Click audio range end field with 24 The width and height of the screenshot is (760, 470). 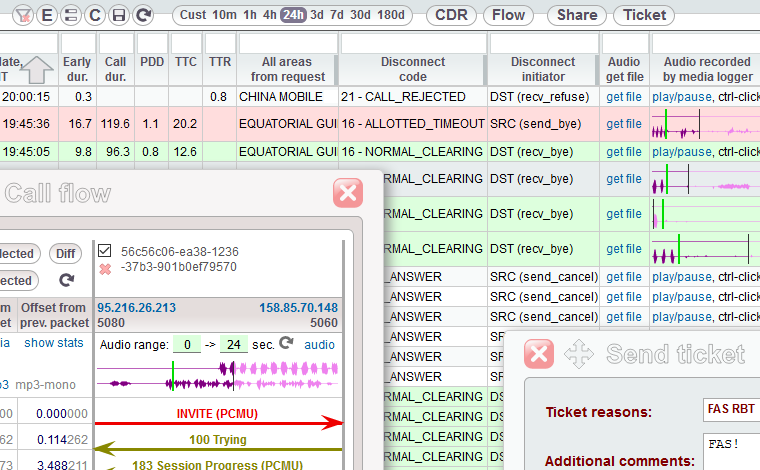234,345
